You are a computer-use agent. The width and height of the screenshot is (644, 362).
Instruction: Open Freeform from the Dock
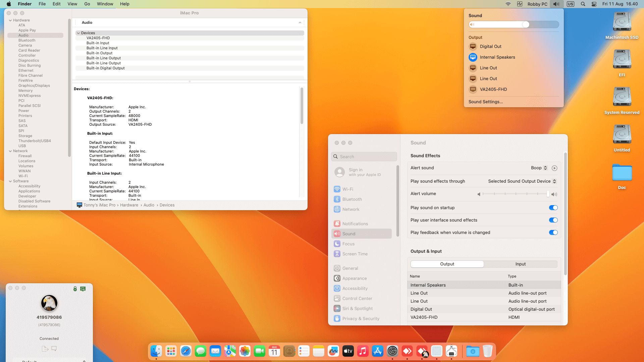coord(333,351)
